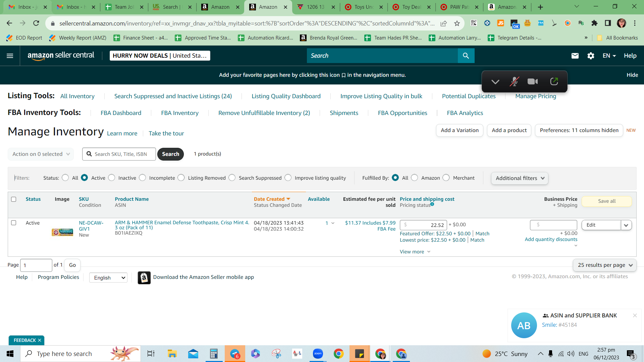Image resolution: width=644 pixels, height=362 pixels.
Task: Open Calculator from the taskbar
Action: pos(214,354)
